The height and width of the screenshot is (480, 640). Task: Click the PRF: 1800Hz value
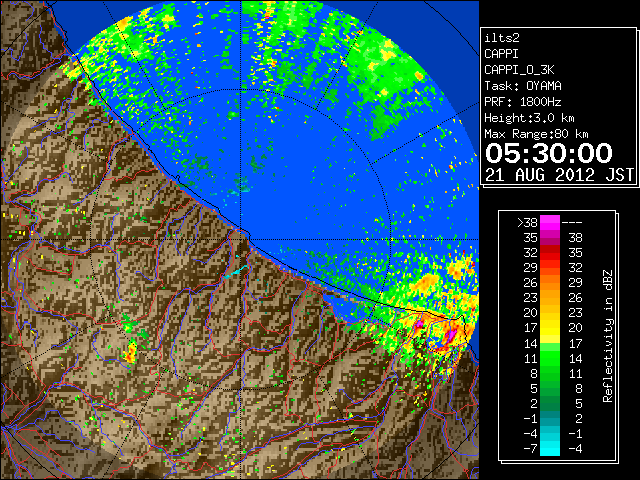pyautogui.click(x=522, y=102)
